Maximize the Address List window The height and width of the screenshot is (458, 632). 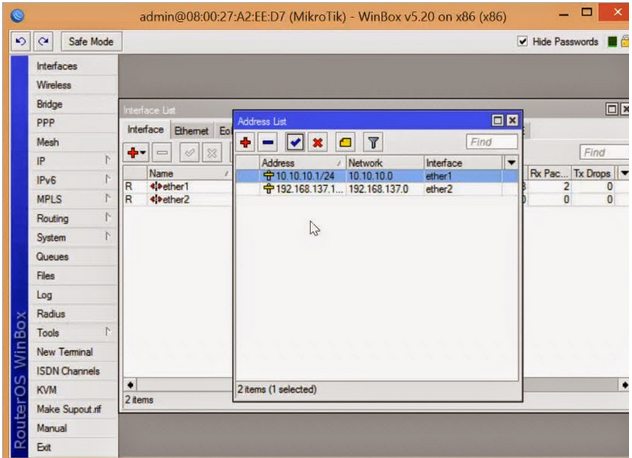[x=498, y=121]
